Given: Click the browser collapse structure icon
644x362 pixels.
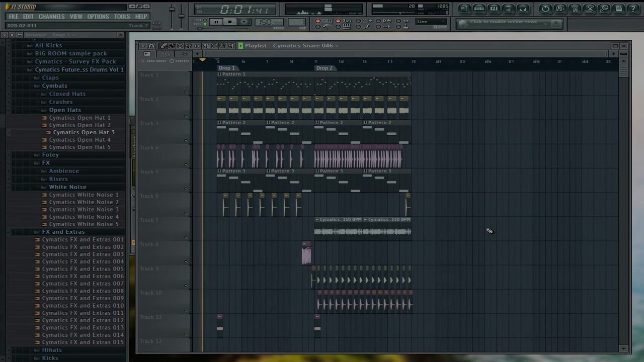Looking at the screenshot, I should tap(12, 35).
